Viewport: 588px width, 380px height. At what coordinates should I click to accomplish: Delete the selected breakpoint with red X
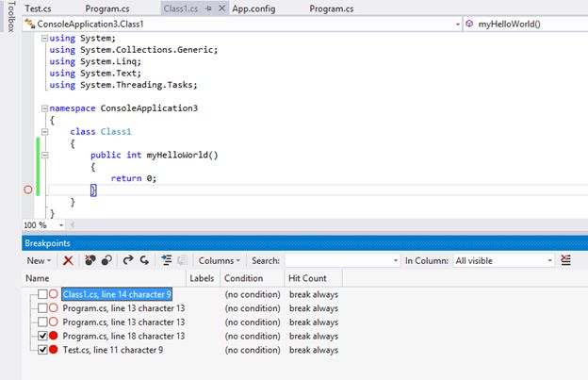click(68, 260)
